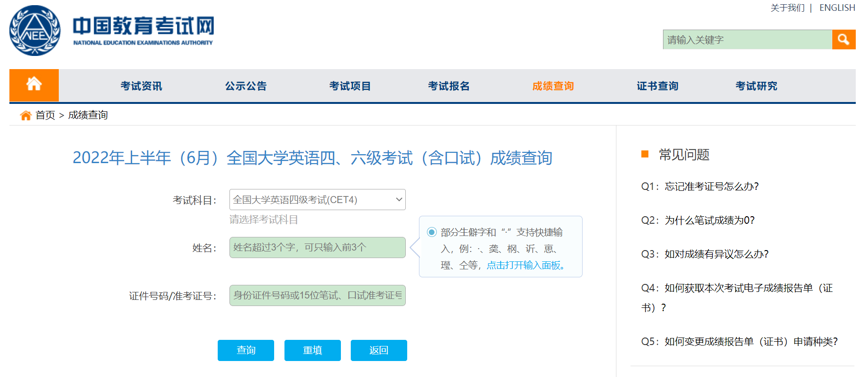Switch site language via ENGLISH link
The image size is (868, 377).
point(837,8)
